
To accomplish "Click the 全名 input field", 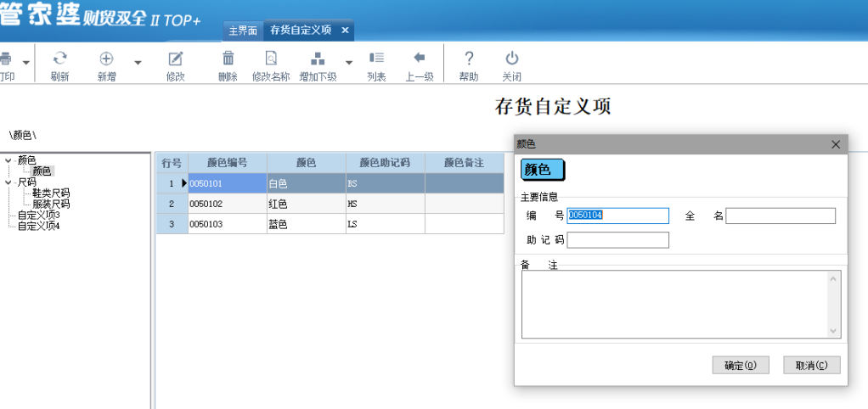I will pyautogui.click(x=781, y=216).
